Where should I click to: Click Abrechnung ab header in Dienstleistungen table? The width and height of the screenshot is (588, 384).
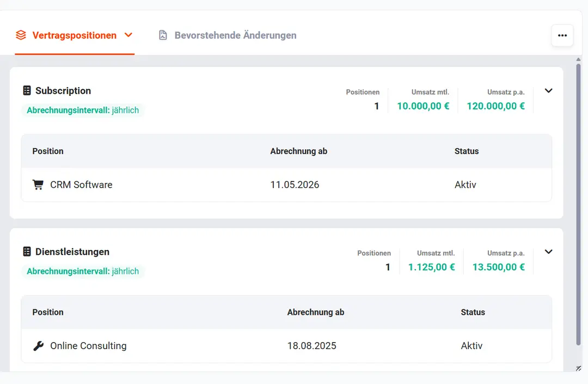pyautogui.click(x=316, y=312)
